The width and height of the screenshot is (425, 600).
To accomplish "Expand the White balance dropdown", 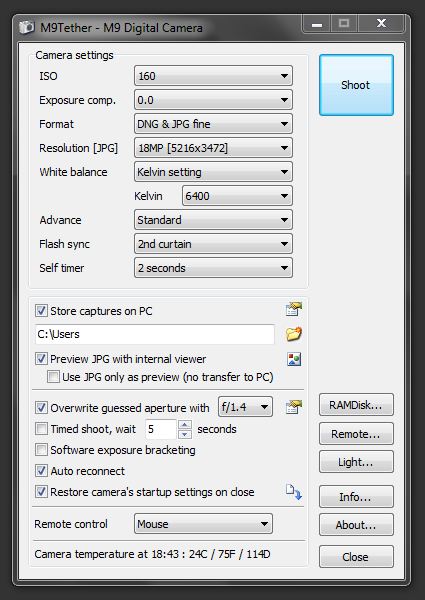I will tap(213, 172).
